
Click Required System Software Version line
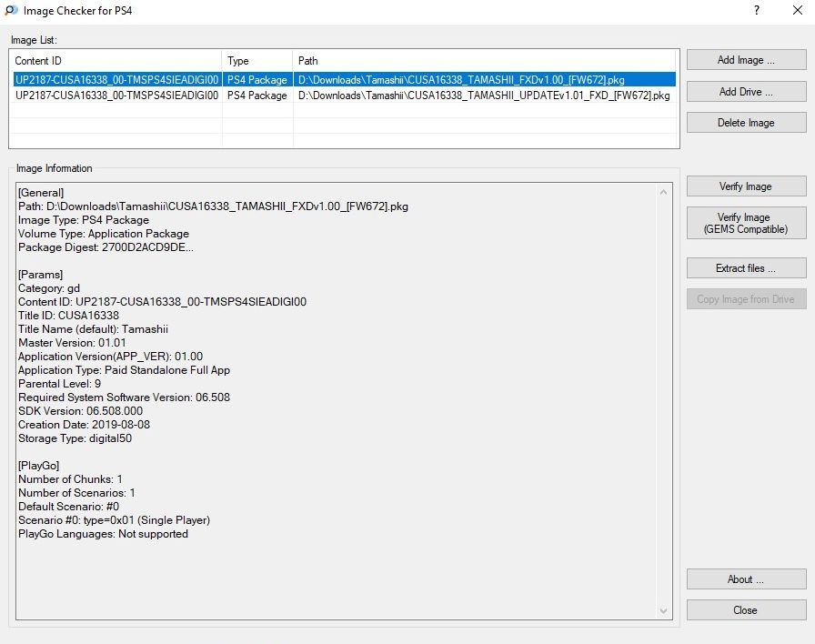click(125, 397)
